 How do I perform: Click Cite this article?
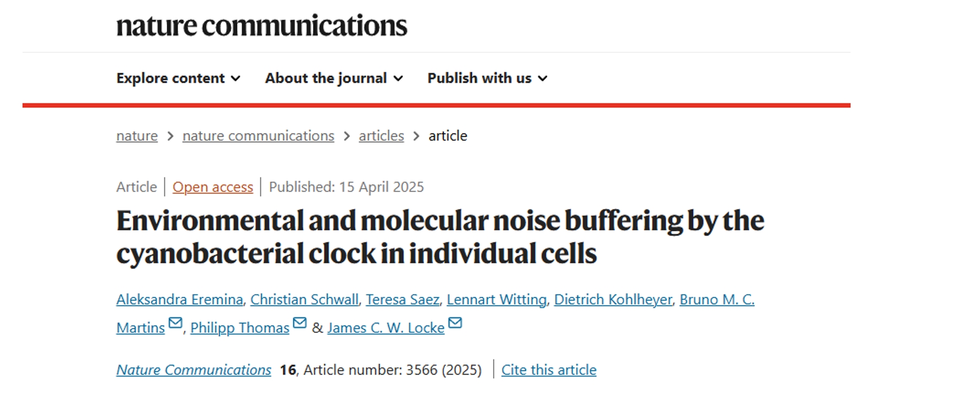click(x=549, y=370)
